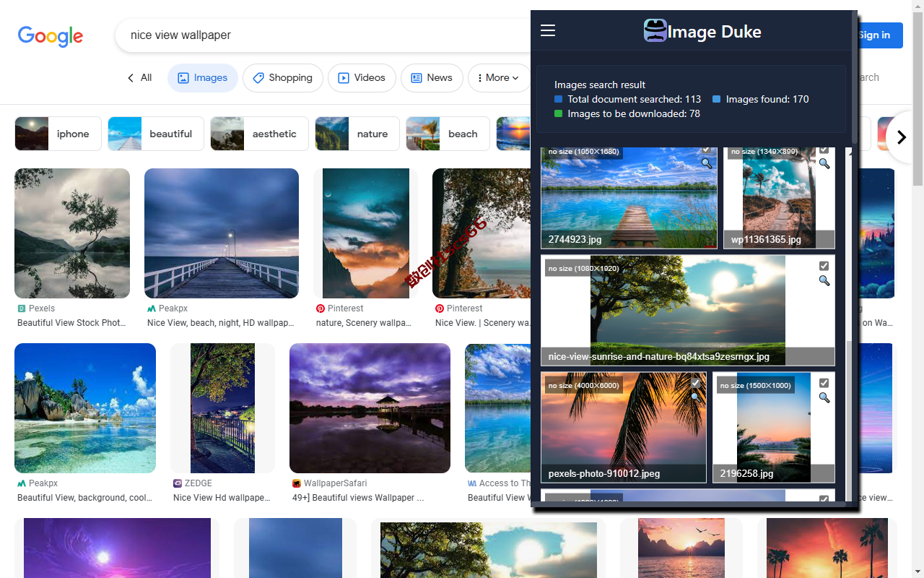This screenshot has width=924, height=578.
Task: Expand the More search filters dropdown
Action: point(499,78)
